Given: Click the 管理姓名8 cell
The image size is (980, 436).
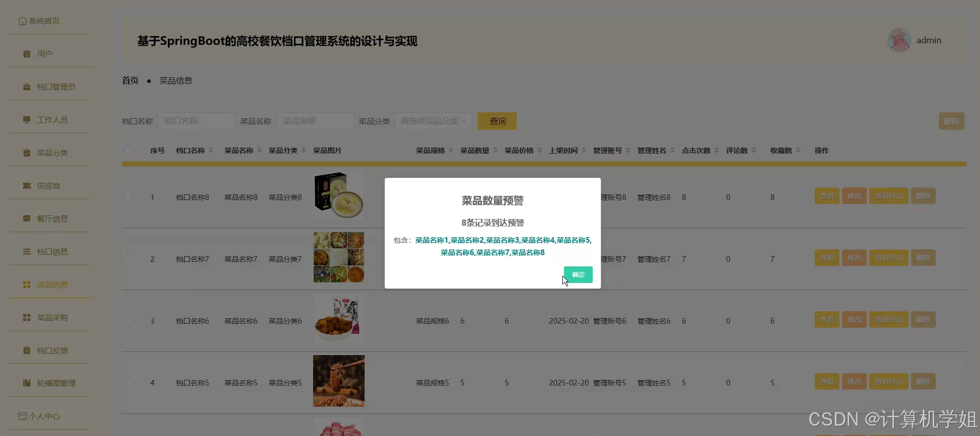Looking at the screenshot, I should (654, 197).
